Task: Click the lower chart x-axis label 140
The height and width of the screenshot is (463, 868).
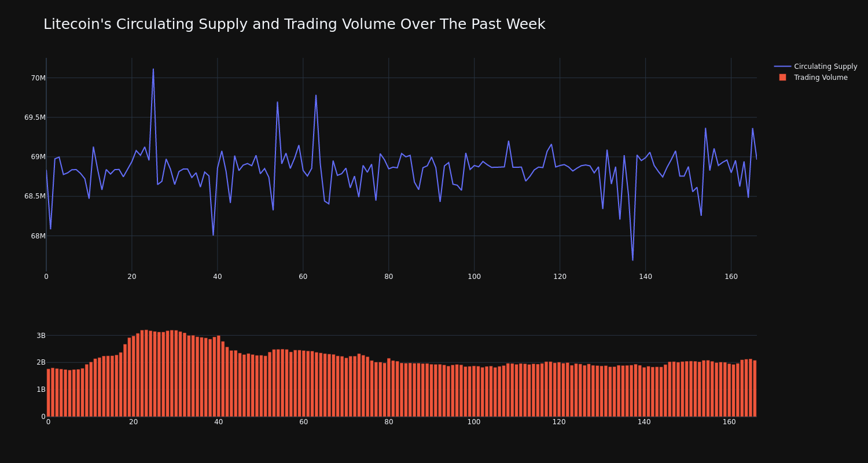Action: coord(644,422)
